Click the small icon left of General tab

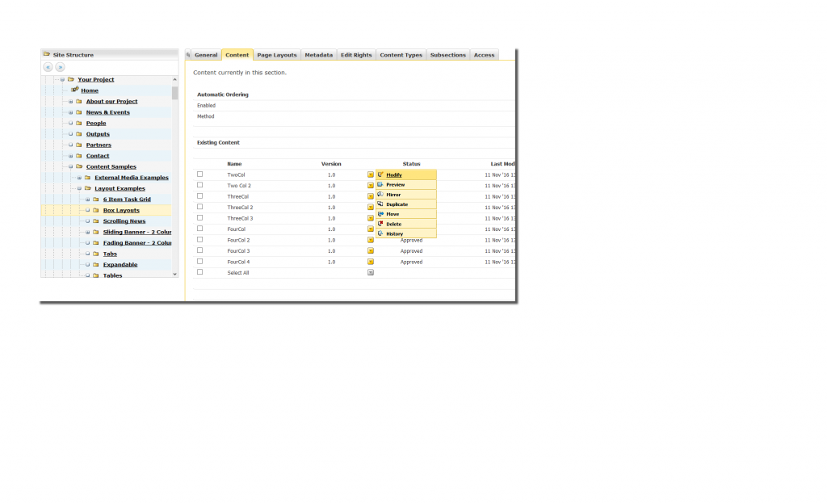coord(188,55)
